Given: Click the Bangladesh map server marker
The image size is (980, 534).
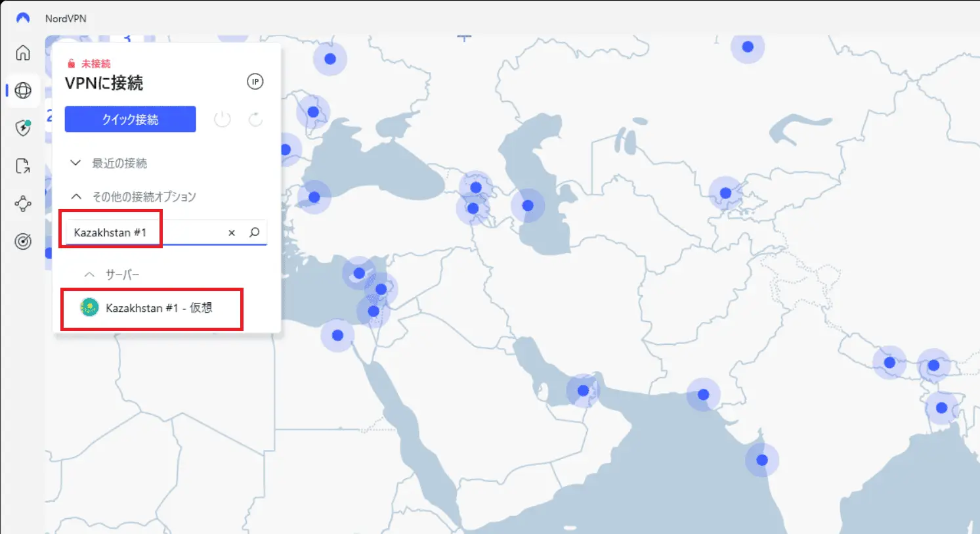Looking at the screenshot, I should [941, 408].
